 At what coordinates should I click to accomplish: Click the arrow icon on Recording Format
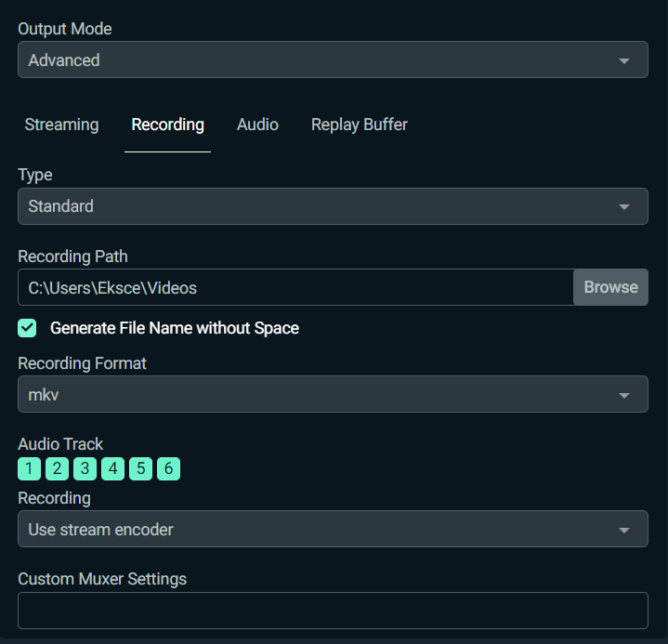click(x=624, y=396)
